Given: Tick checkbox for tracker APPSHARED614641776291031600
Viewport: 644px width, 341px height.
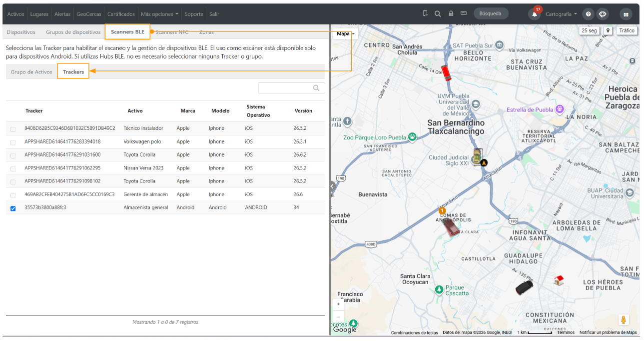Looking at the screenshot, I should point(13,155).
